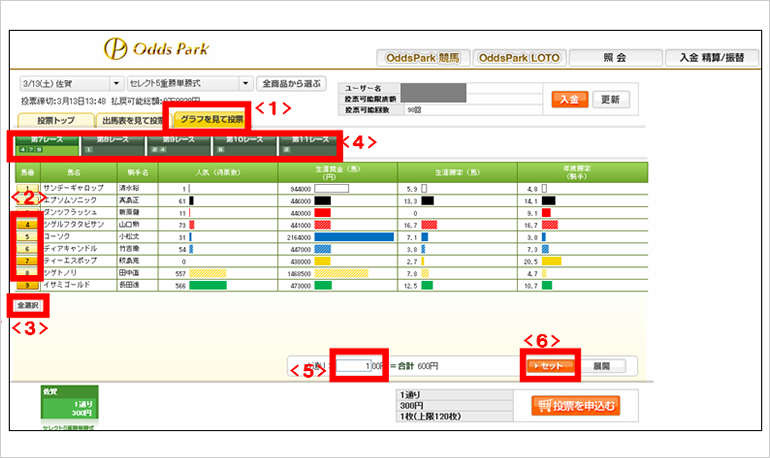The image size is (770, 458).
Task: Click the orange 入金 deposit button
Action: click(x=570, y=100)
